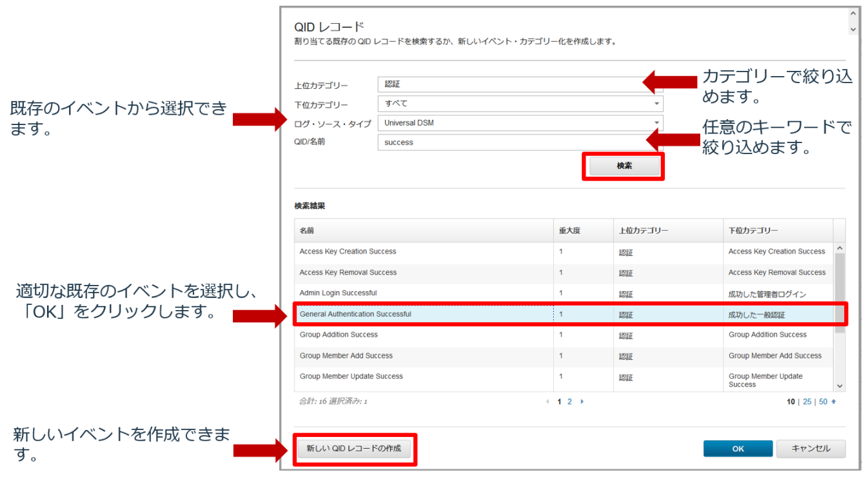Click the 検索 search button
This screenshot has width=868, height=477.
pos(624,166)
